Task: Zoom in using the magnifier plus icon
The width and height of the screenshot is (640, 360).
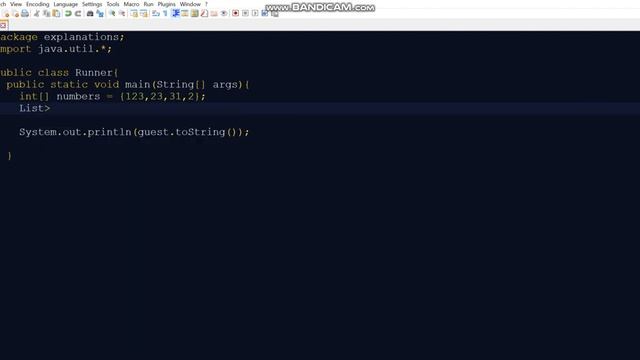Action: pos(112,13)
